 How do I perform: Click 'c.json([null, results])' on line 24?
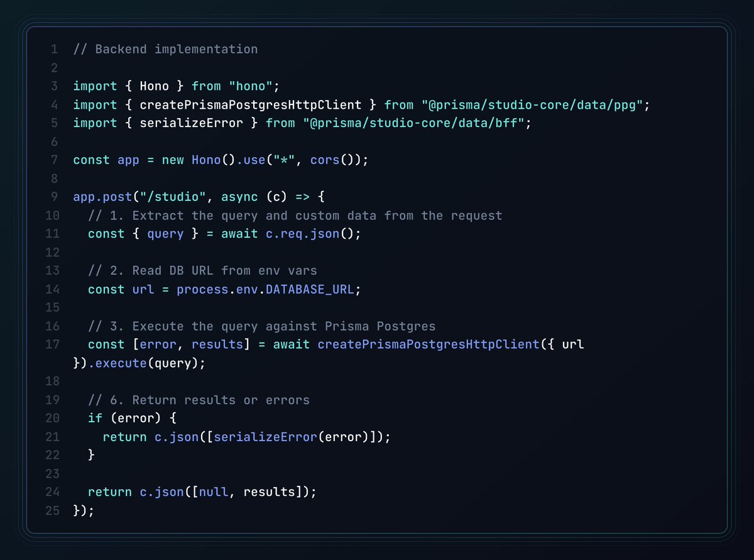click(224, 492)
